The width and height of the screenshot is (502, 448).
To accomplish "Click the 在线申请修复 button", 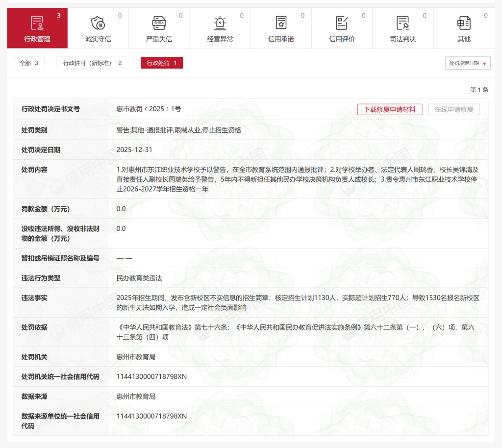I will [x=454, y=109].
